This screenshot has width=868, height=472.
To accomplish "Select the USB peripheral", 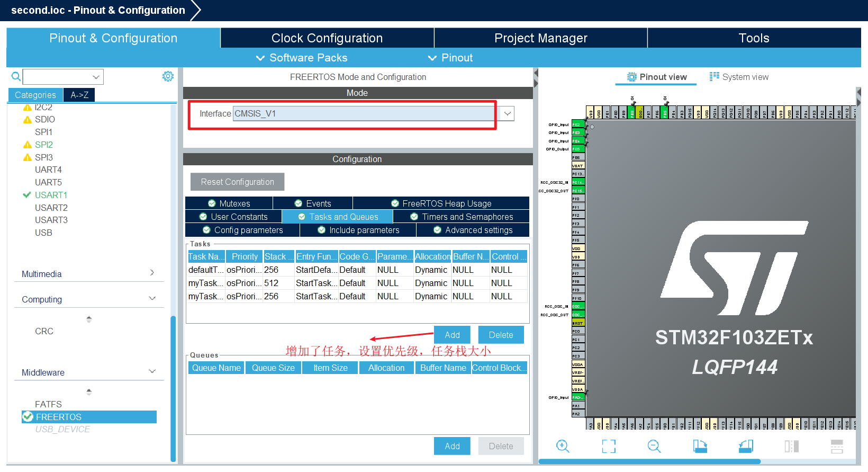I will [43, 233].
